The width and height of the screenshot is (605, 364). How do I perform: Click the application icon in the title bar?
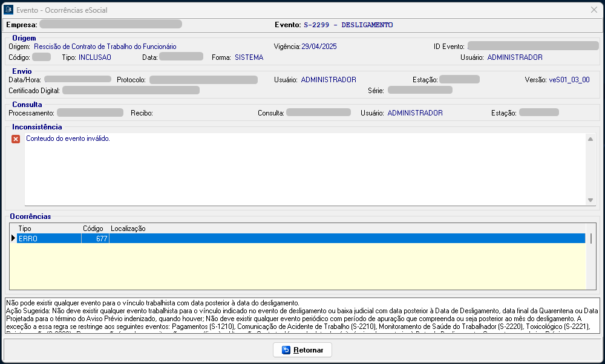tap(8, 10)
